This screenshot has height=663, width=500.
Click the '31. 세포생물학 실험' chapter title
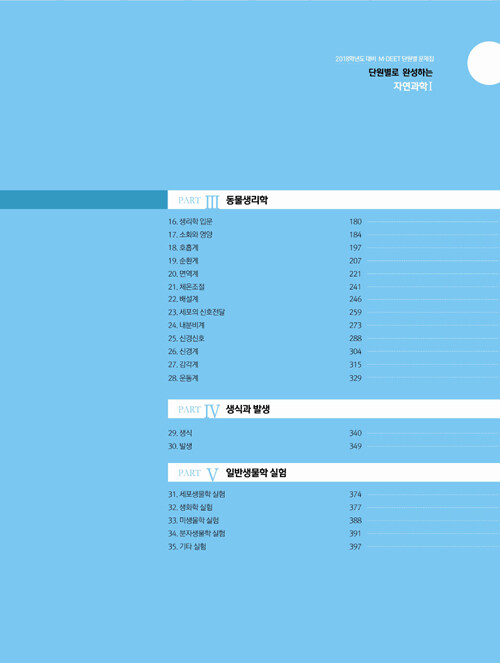click(197, 494)
